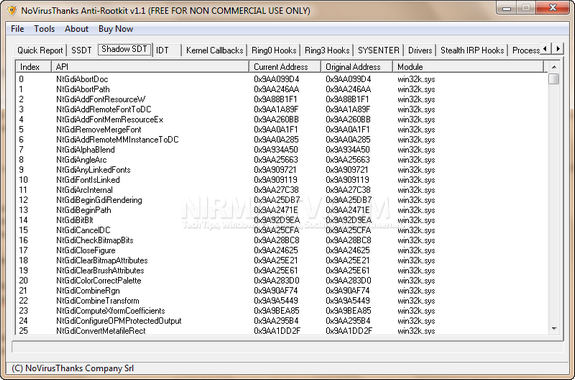Viewport: 575px width, 380px height.
Task: Click the vertical scrollbar thumb
Action: (x=554, y=79)
